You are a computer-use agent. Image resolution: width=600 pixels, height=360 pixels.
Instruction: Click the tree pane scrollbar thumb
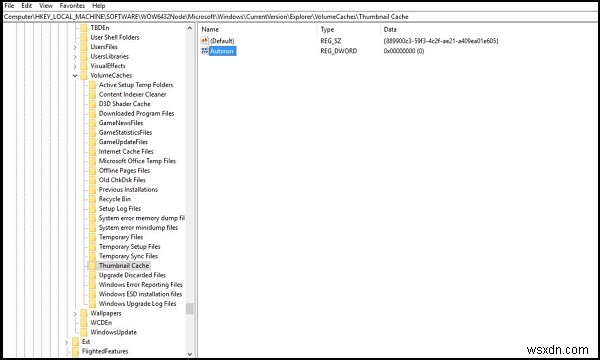click(190, 309)
